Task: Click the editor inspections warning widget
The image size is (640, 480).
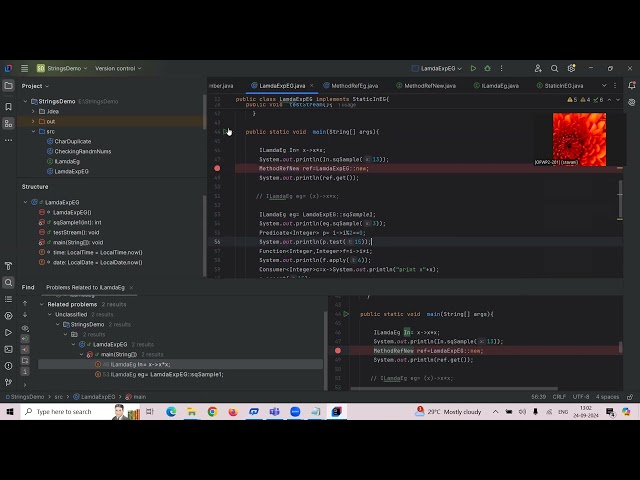Action: click(585, 100)
